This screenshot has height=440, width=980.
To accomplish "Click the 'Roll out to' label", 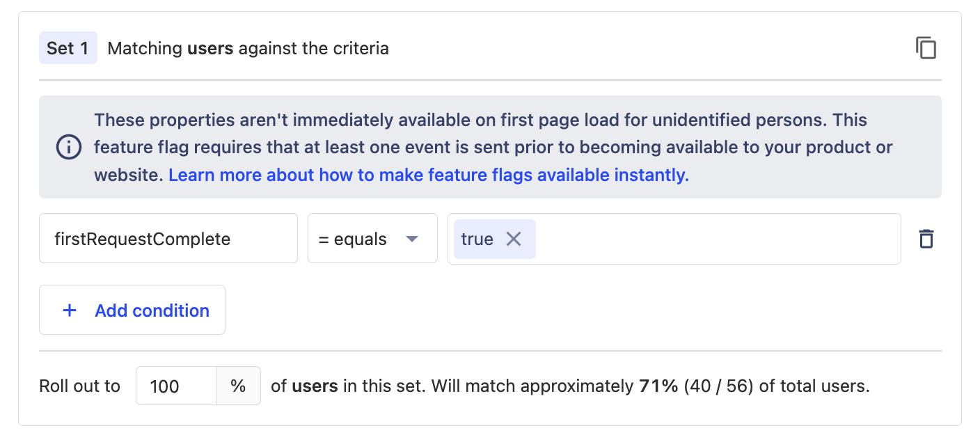I will click(79, 386).
